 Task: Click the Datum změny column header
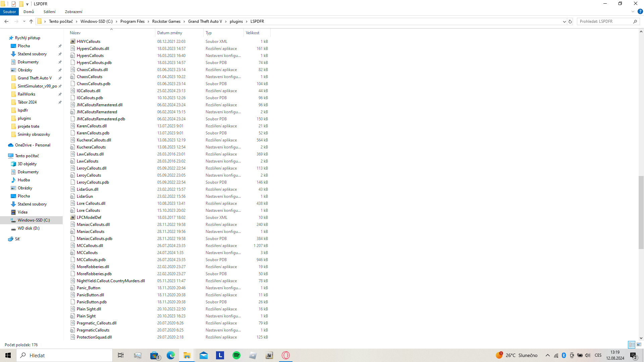coord(170,33)
